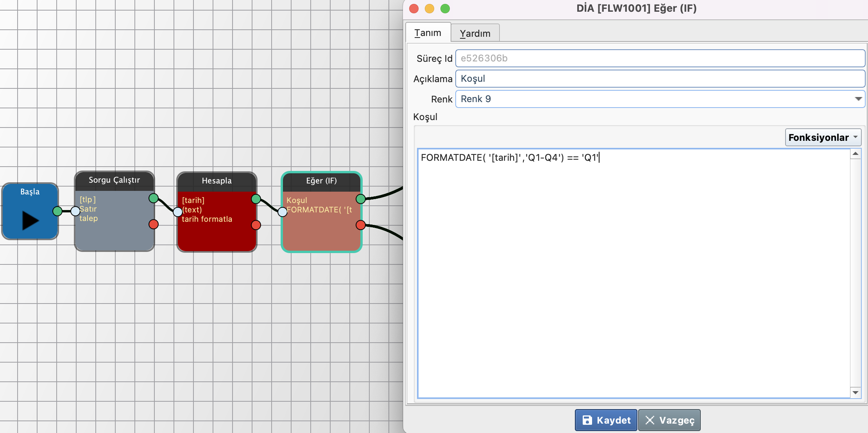Click the play icon in Başla node
The width and height of the screenshot is (868, 433).
(30, 220)
